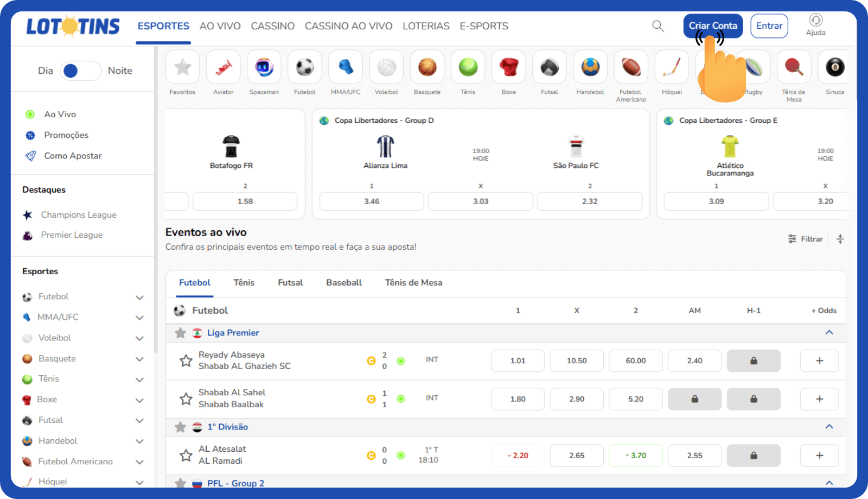The width and height of the screenshot is (868, 499).
Task: Open the Aviator game icon
Action: (x=224, y=67)
